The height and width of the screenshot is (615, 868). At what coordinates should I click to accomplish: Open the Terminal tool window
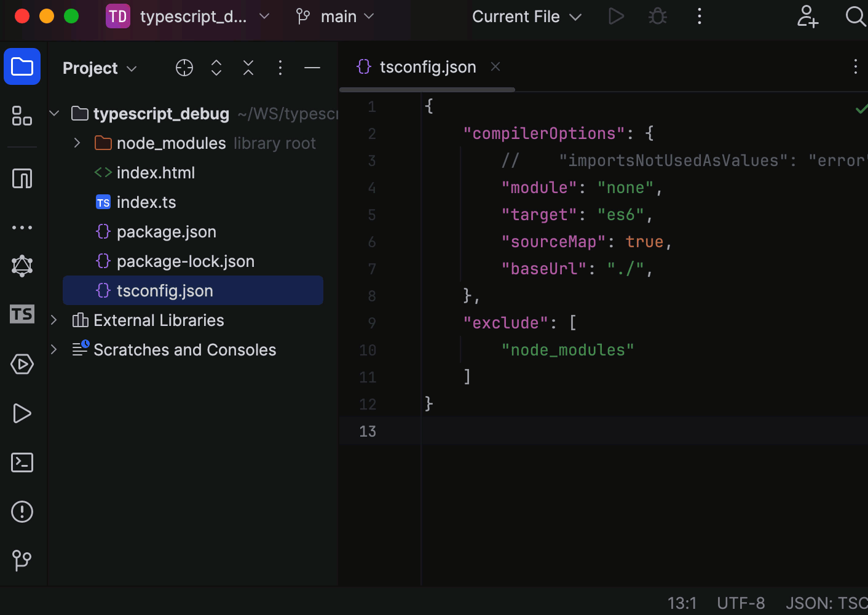pos(22,462)
